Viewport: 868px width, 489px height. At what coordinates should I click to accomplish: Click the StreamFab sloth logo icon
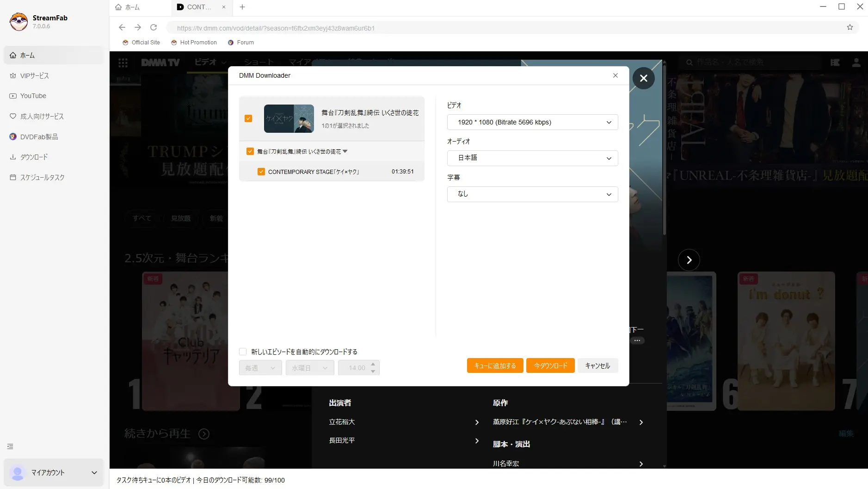(18, 21)
